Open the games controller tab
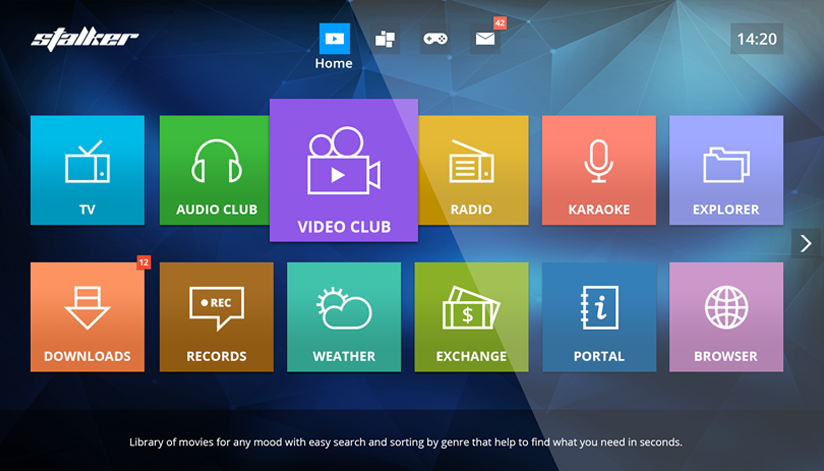Viewport: 824px width, 471px height. point(434,39)
